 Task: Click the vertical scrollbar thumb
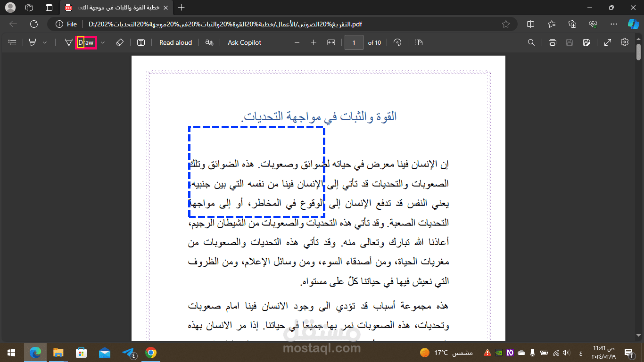coord(639,51)
